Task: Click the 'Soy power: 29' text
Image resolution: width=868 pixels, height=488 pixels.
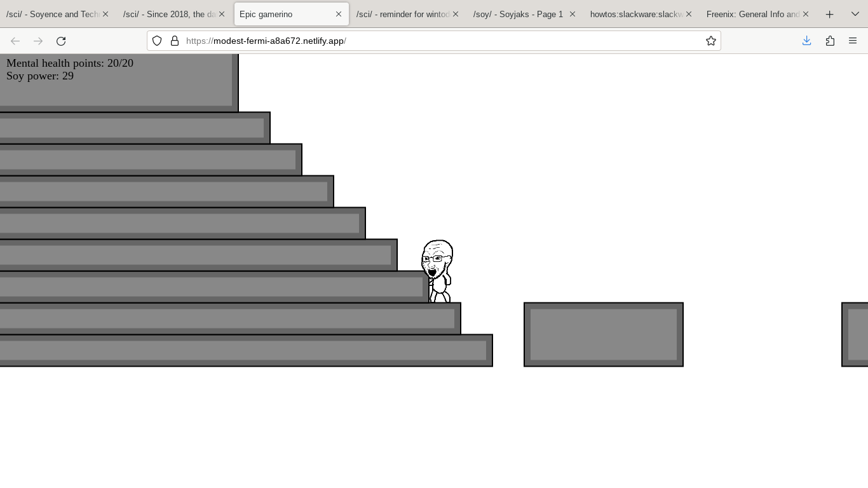Action: (40, 76)
